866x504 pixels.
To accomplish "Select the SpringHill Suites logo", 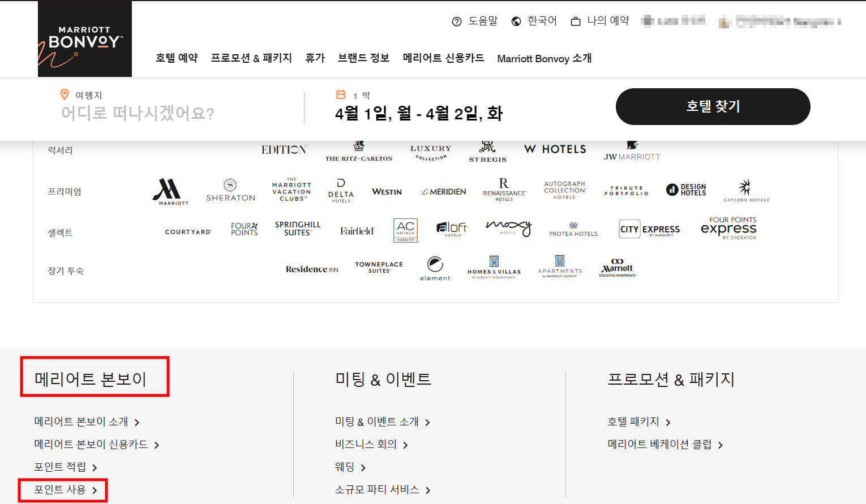I will pyautogui.click(x=298, y=229).
